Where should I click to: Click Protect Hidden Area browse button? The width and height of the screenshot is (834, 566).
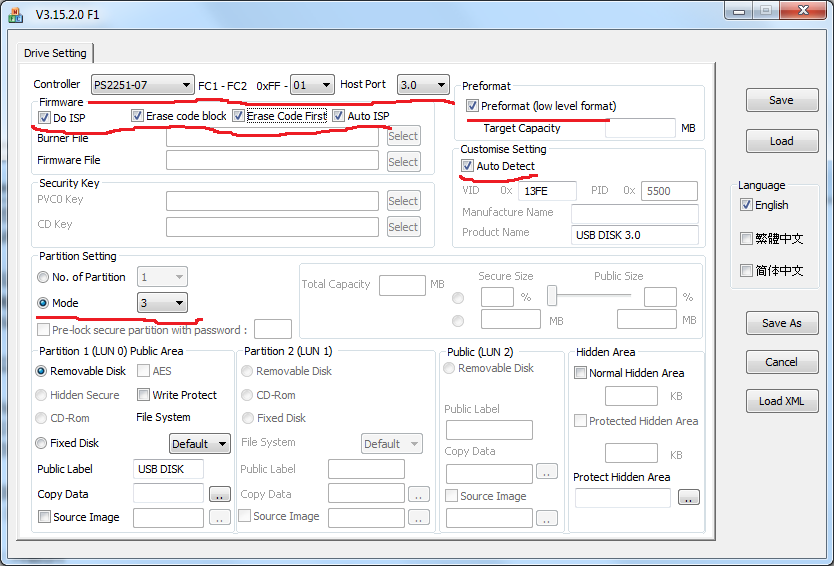point(689,497)
